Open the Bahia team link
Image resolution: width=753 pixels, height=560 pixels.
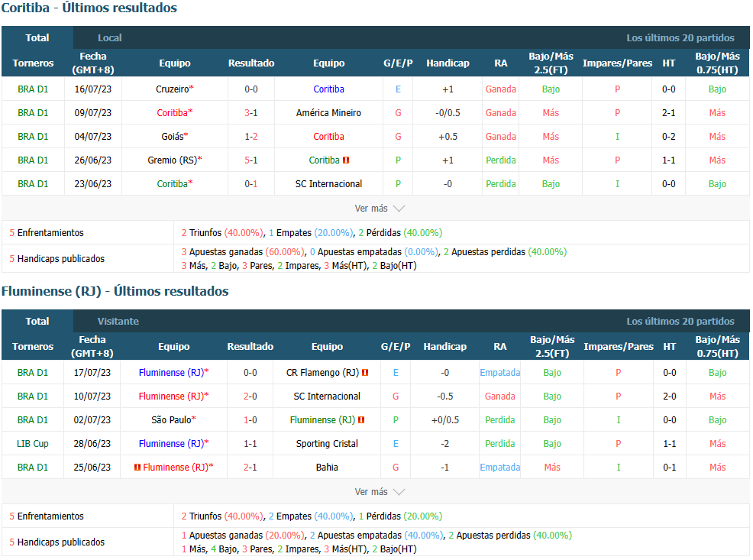(327, 468)
